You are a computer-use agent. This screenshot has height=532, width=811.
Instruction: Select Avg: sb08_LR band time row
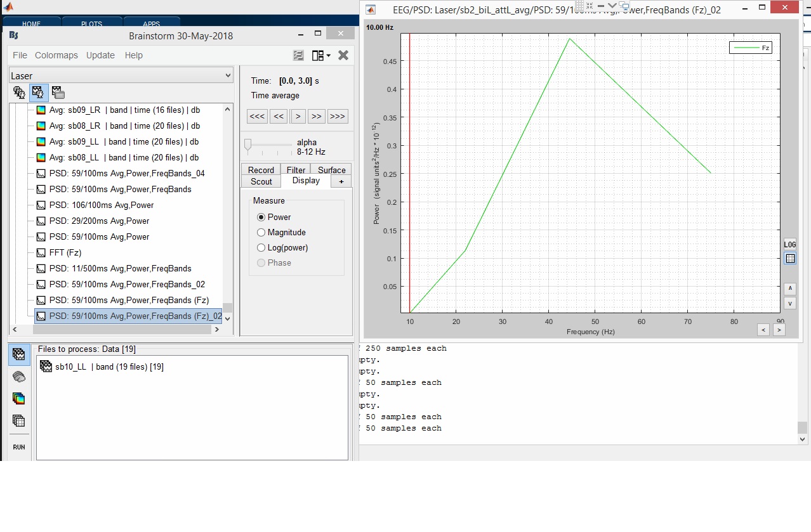124,126
